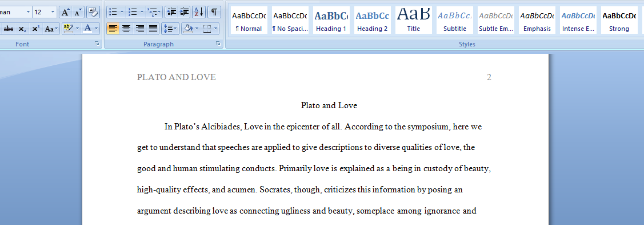The width and height of the screenshot is (644, 225).
Task: Expand shading color dropdown arrow
Action: tap(197, 29)
